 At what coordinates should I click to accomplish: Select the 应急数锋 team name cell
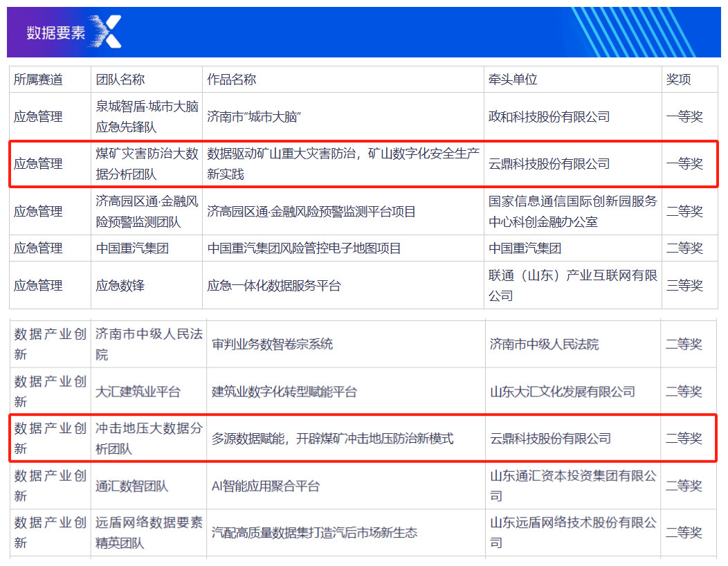pyautogui.click(x=120, y=286)
